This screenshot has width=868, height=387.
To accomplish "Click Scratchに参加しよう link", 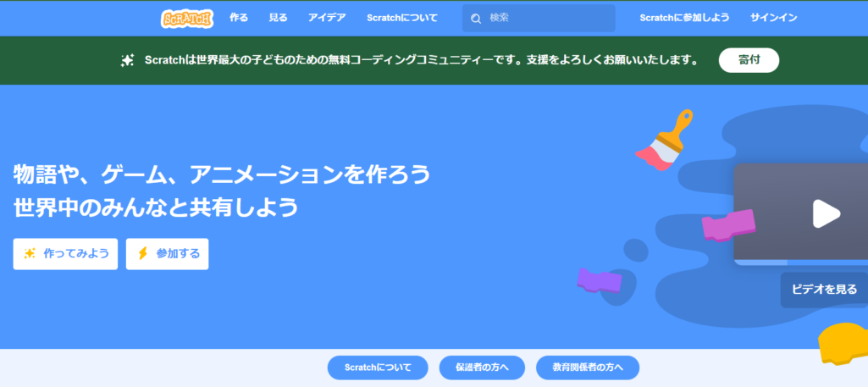I will (684, 18).
